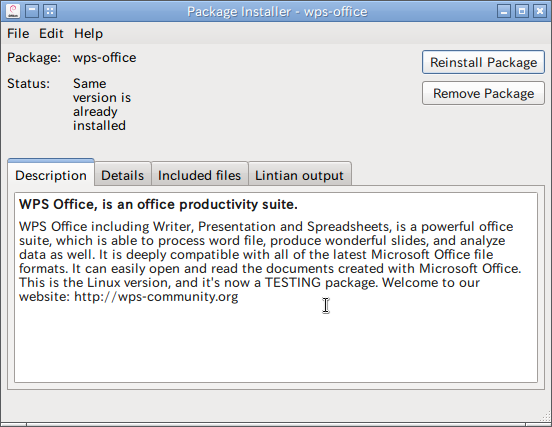The image size is (552, 427).
Task: Minimize the Package Installer window
Action: tap(504, 11)
